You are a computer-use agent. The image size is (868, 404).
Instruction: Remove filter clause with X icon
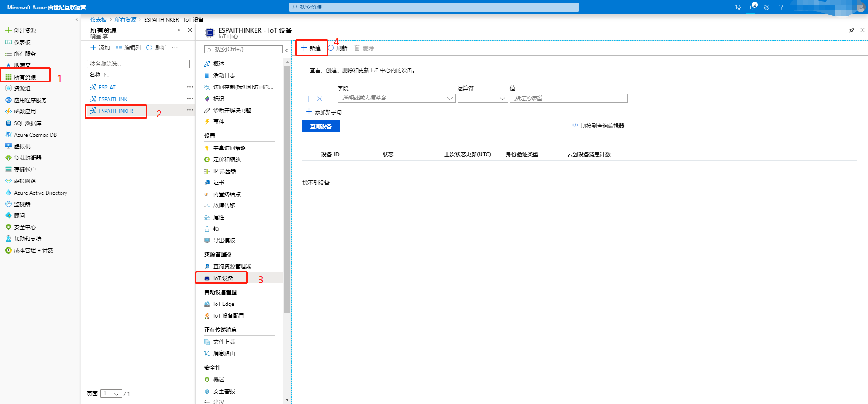[320, 99]
